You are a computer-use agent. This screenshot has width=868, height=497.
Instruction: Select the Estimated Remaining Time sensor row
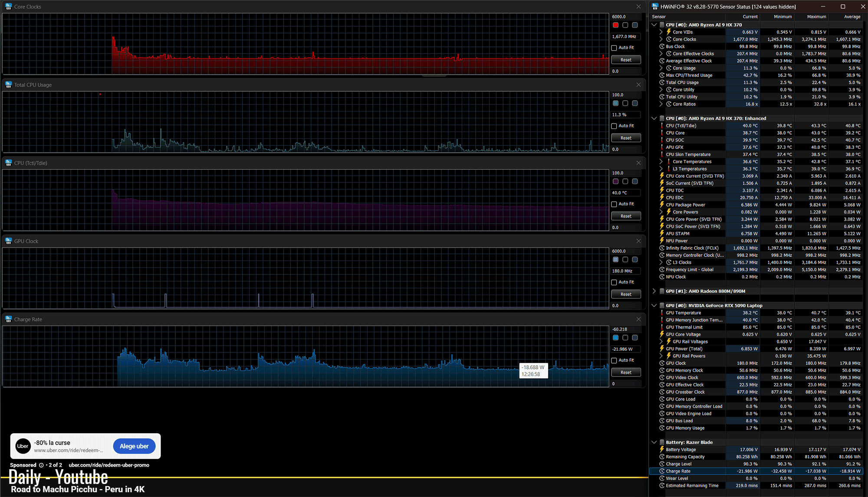coord(756,486)
